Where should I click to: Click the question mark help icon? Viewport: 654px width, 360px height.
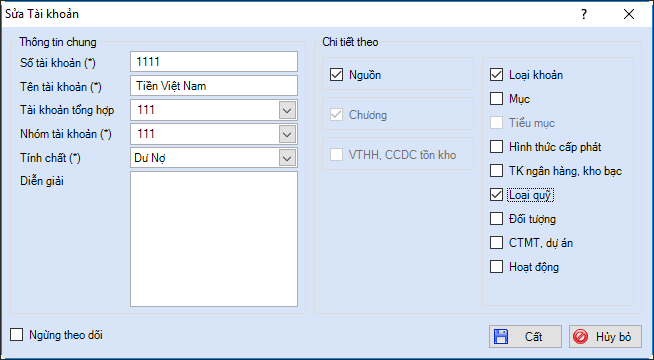[584, 14]
